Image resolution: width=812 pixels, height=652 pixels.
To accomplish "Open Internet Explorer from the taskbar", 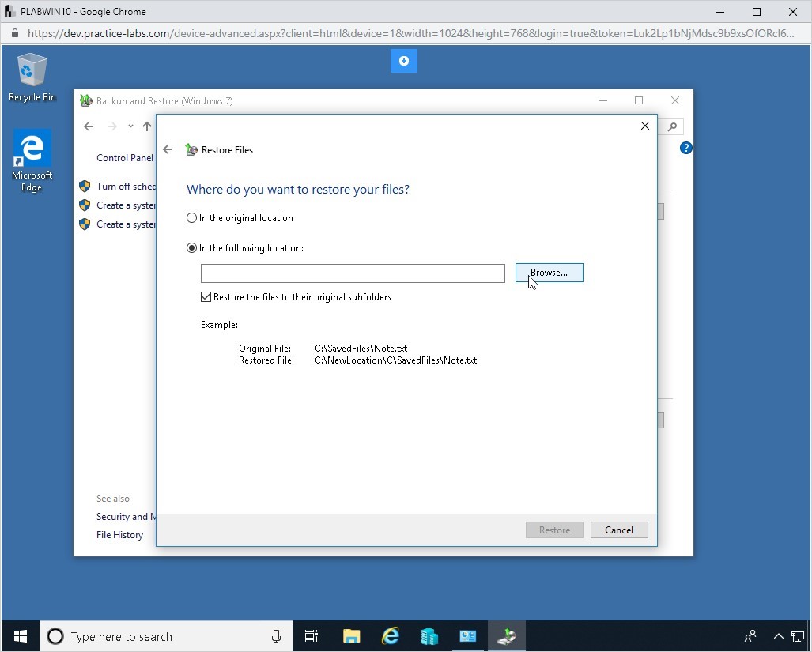I will tap(391, 636).
